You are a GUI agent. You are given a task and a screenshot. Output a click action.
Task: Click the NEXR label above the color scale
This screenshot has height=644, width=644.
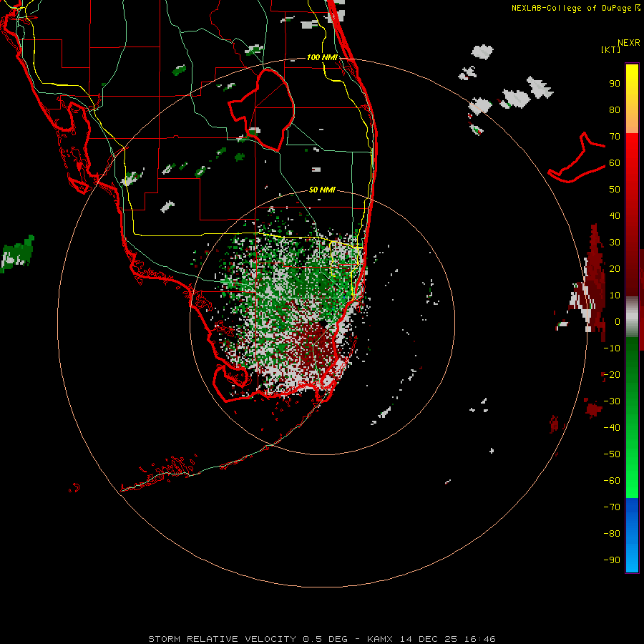628,43
